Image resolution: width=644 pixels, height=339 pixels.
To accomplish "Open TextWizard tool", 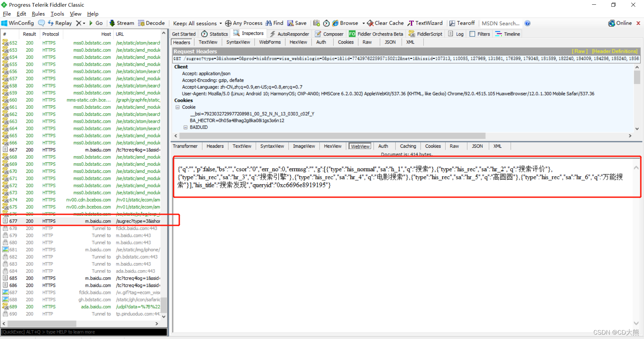I will click(x=425, y=23).
